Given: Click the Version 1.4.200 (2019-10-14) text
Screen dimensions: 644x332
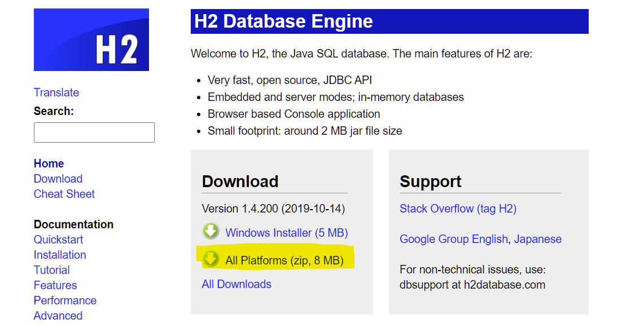Looking at the screenshot, I should [x=274, y=209].
